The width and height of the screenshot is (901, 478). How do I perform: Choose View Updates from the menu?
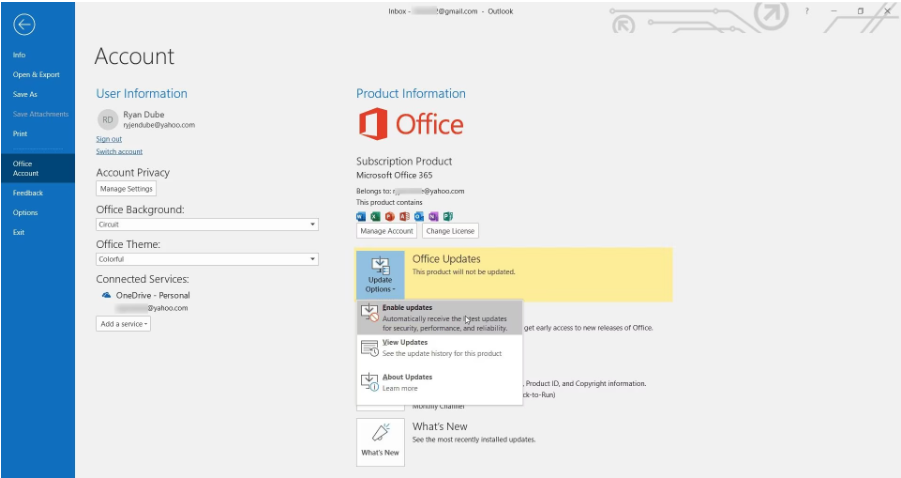coord(440,348)
